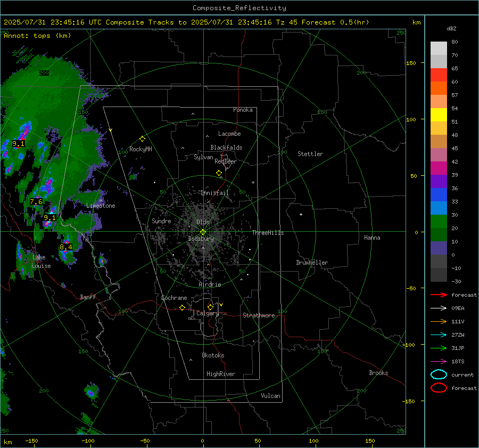
Task: Click the Blackfalds city label
Action: click(226, 148)
